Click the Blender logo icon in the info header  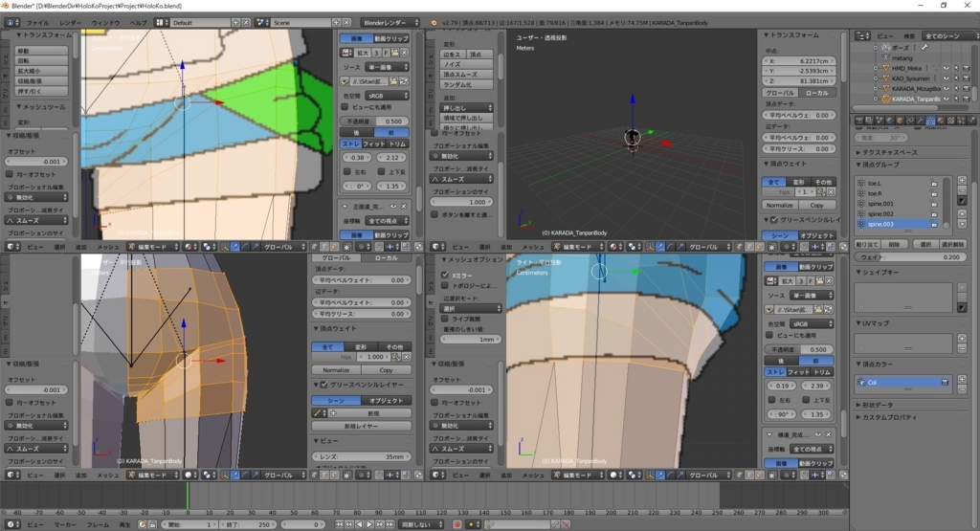[x=434, y=23]
